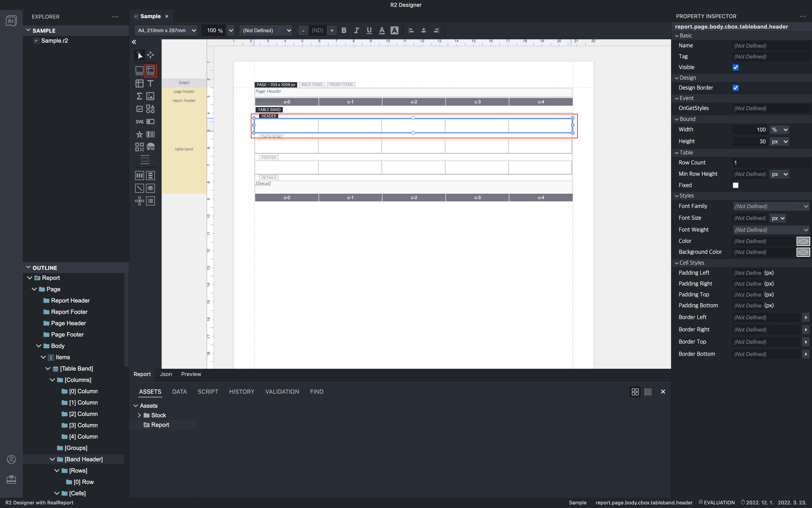Open the zoom percentage dropdown arrow
812x508 pixels.
(231, 30)
